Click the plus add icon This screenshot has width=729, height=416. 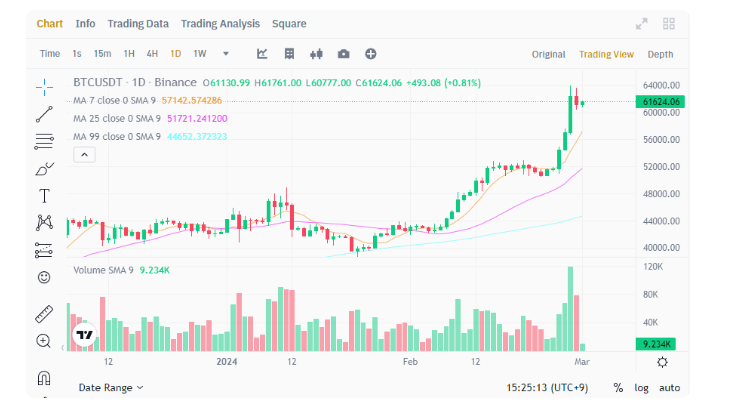point(371,54)
